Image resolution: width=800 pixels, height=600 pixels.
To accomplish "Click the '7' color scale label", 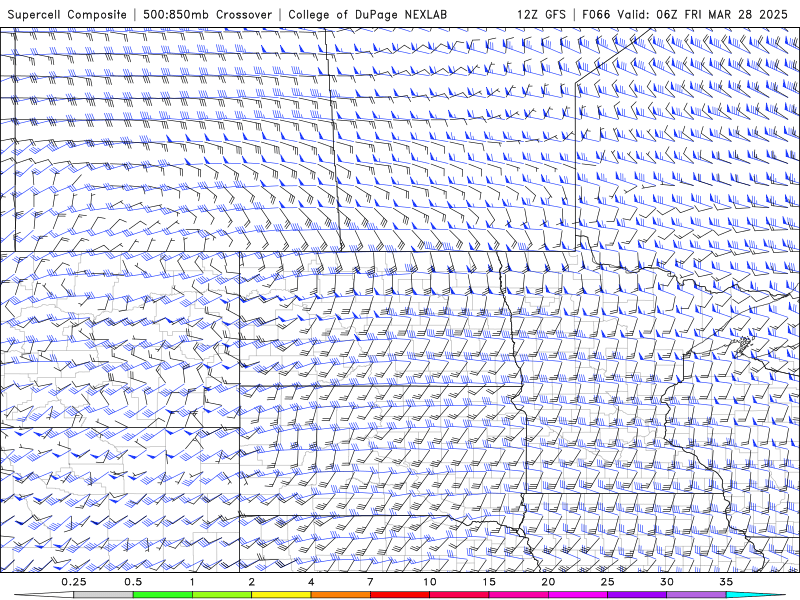I will pos(370,582).
